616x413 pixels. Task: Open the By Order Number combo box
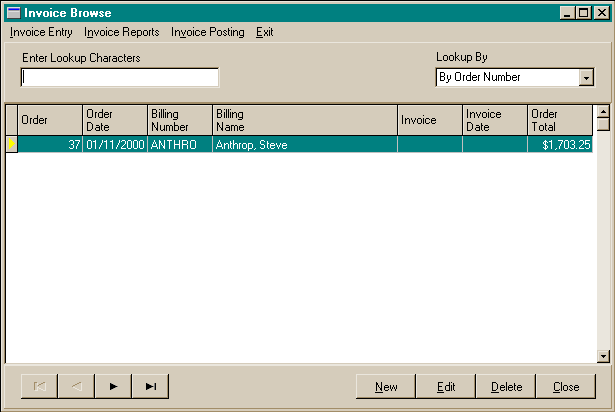507,78
